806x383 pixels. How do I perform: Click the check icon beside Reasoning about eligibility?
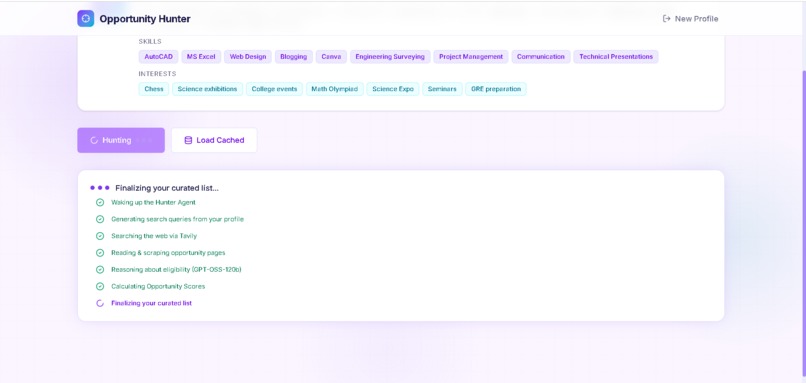coord(100,269)
